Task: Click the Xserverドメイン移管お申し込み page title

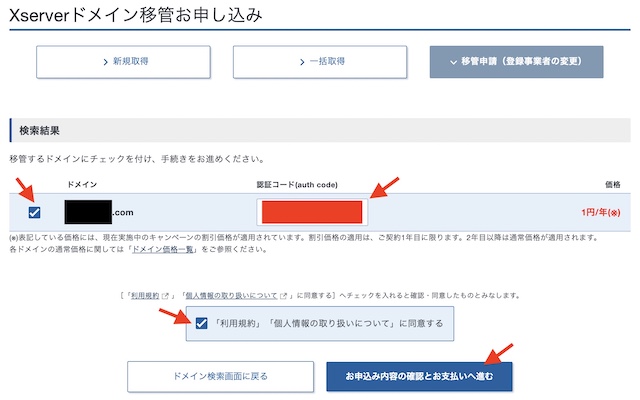Action: [136, 15]
